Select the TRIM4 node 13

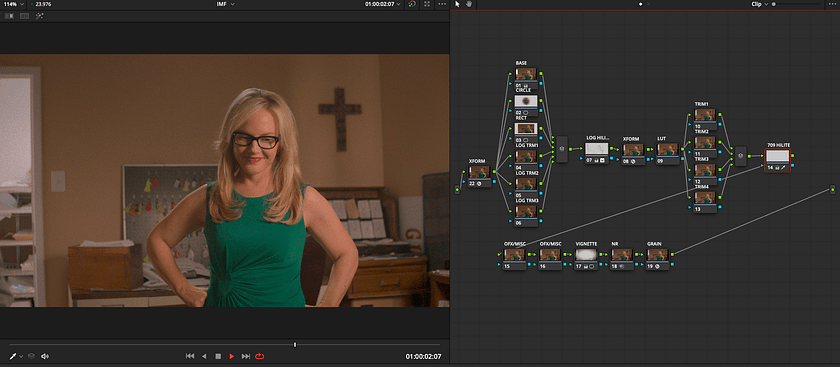click(705, 201)
